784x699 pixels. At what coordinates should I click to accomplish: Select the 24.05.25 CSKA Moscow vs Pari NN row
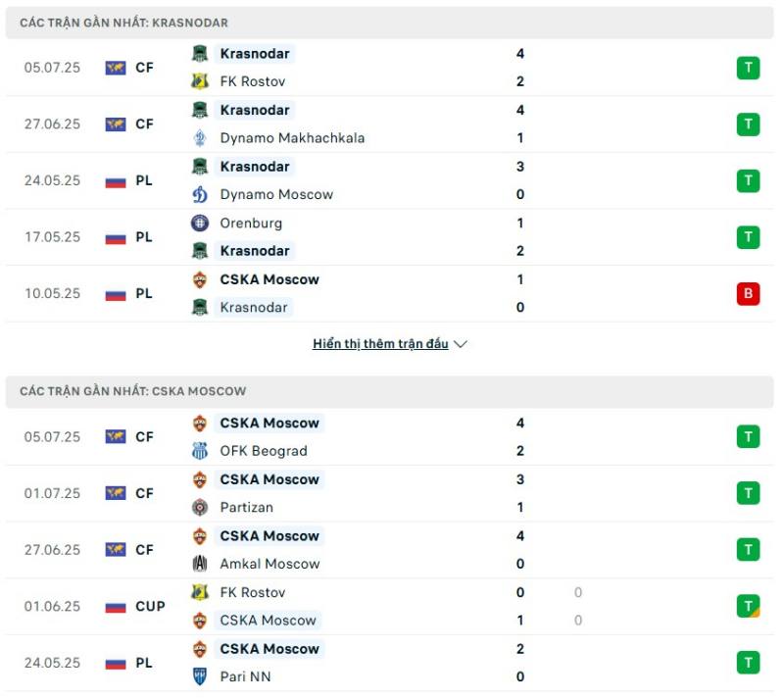tap(389, 663)
